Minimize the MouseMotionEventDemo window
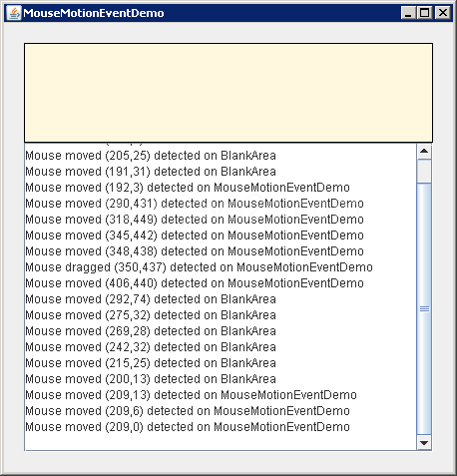 408,13
